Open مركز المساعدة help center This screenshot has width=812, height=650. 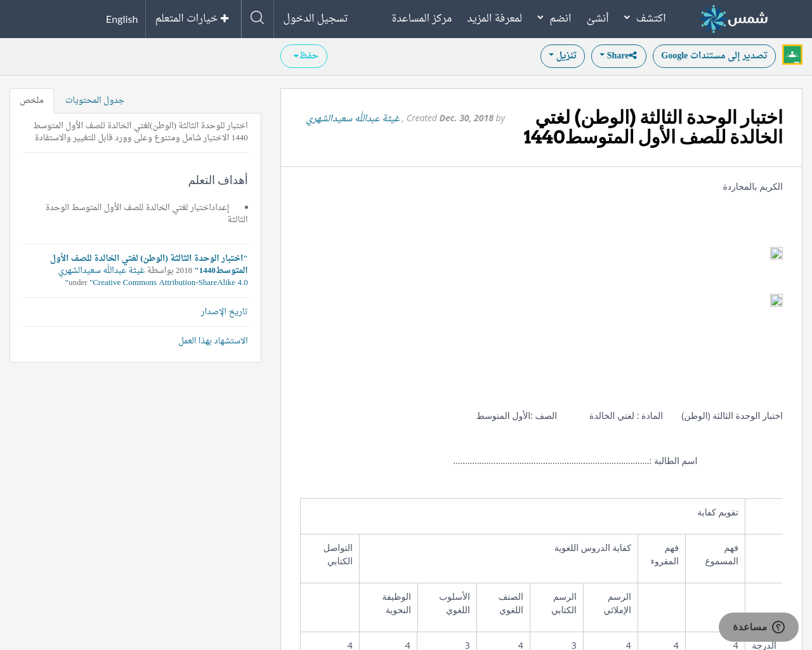422,18
